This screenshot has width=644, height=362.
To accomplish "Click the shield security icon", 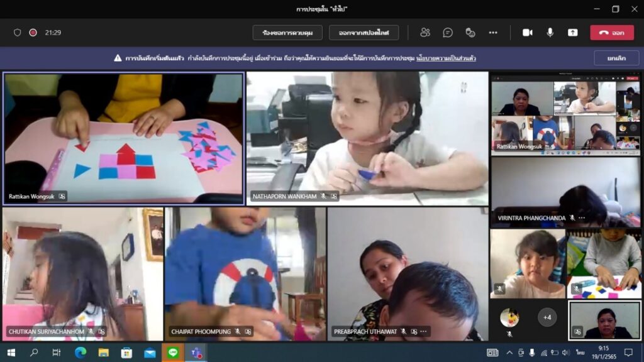I will tap(18, 33).
